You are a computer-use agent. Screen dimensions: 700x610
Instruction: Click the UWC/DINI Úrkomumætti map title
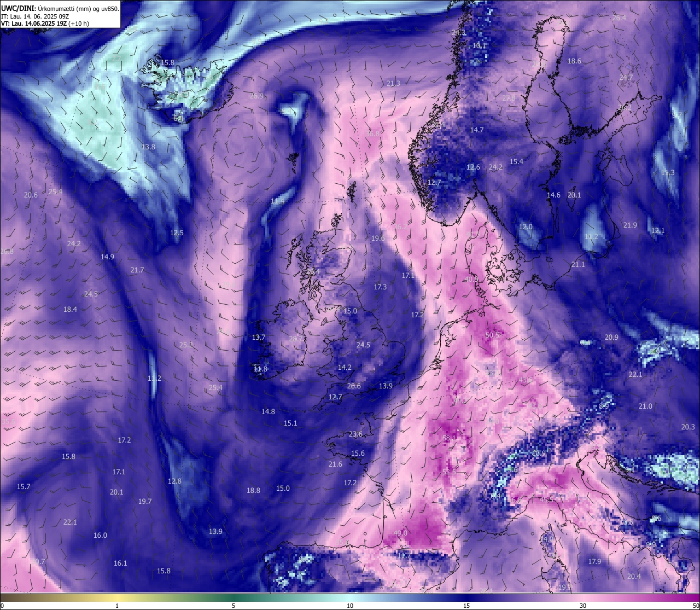pos(60,9)
